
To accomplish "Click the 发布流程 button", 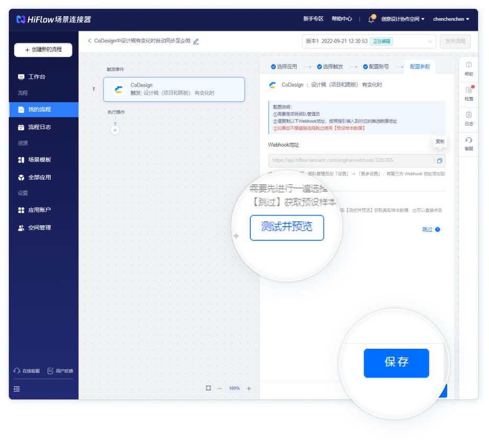I will click(455, 41).
